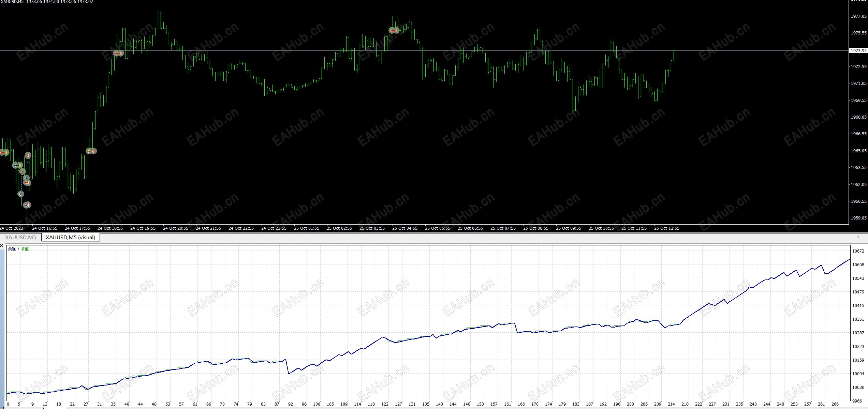Click the tab bar scroll arrow
This screenshot has width=868, height=409.
[x=858, y=237]
